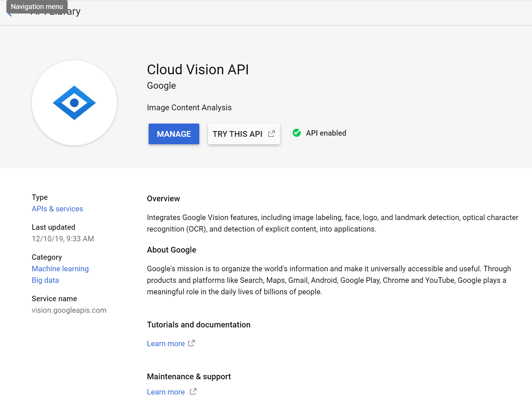Click the green API enabled checkmark icon

tap(297, 133)
